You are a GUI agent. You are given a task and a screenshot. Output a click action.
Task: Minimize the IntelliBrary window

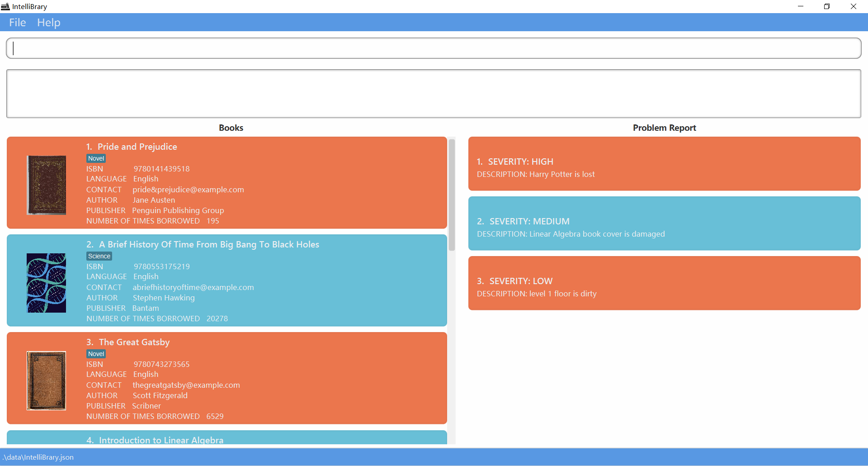tap(801, 6)
